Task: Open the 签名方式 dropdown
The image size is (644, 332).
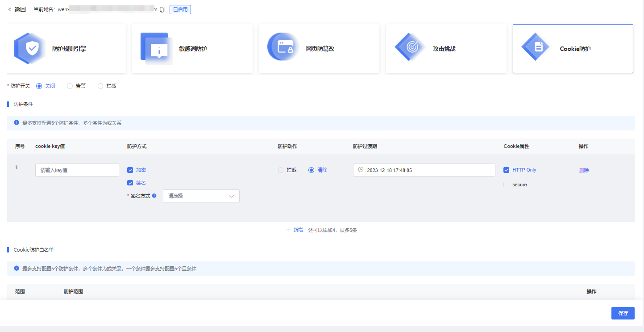Action: point(201,196)
